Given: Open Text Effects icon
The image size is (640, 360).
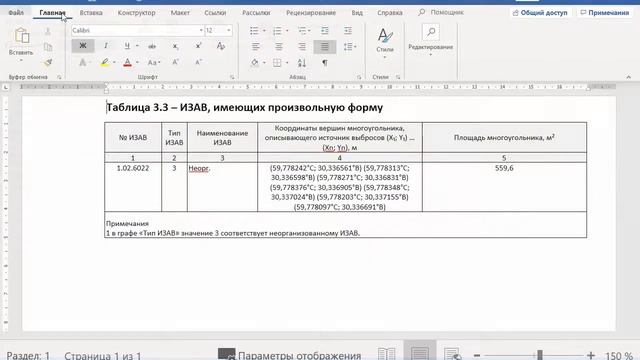Looking at the screenshot, I should click(x=83, y=62).
